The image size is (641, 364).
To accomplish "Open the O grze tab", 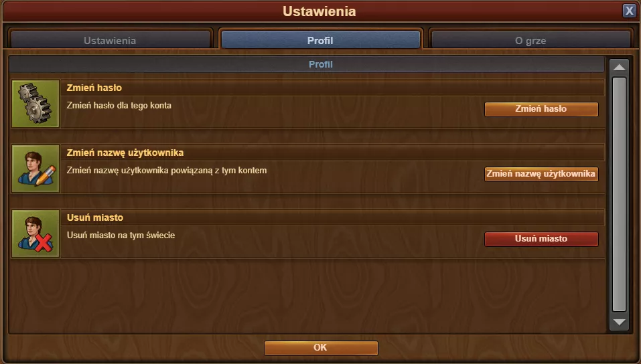I will [x=530, y=40].
